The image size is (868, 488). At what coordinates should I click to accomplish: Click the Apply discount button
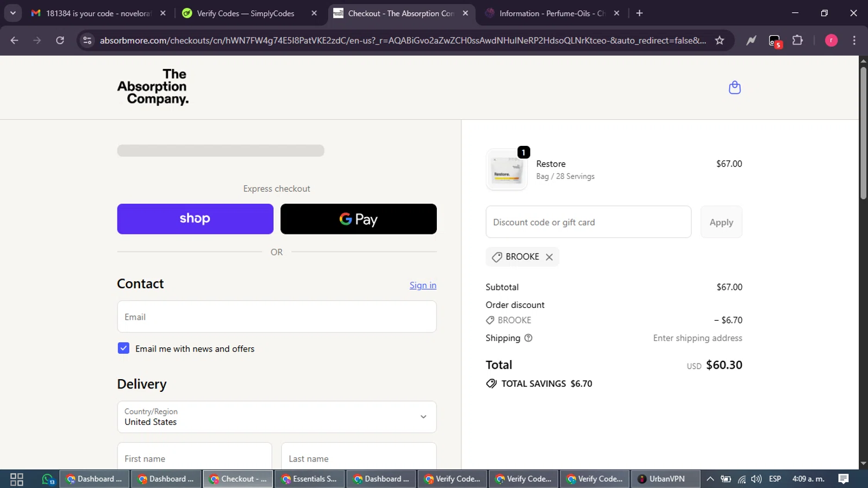pos(721,222)
